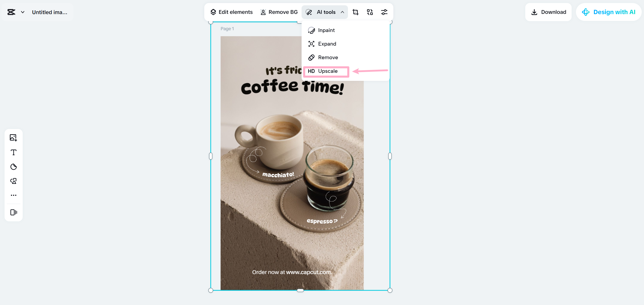Select the Resize format icon at sidebar bottom
Screen dimensions: 644x305
[14, 212]
